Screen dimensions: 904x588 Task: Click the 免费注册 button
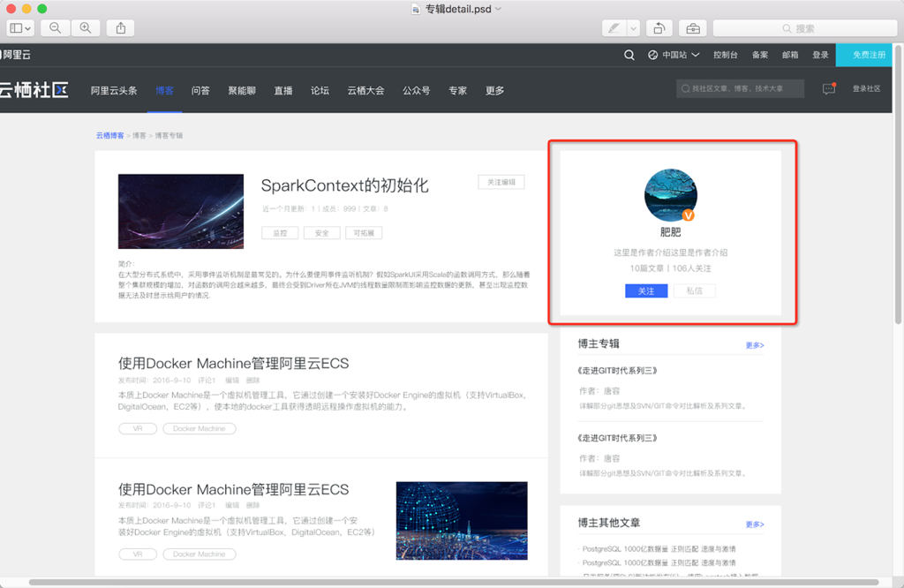869,55
